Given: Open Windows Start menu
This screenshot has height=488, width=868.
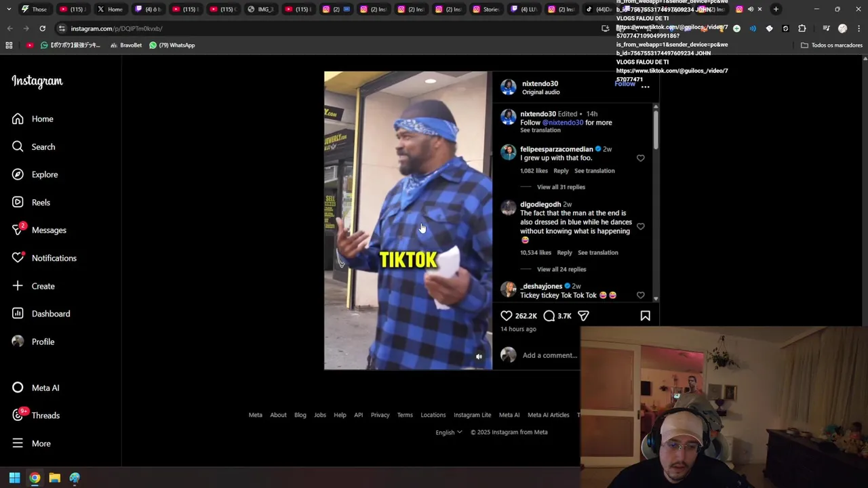Looking at the screenshot, I should tap(14, 478).
